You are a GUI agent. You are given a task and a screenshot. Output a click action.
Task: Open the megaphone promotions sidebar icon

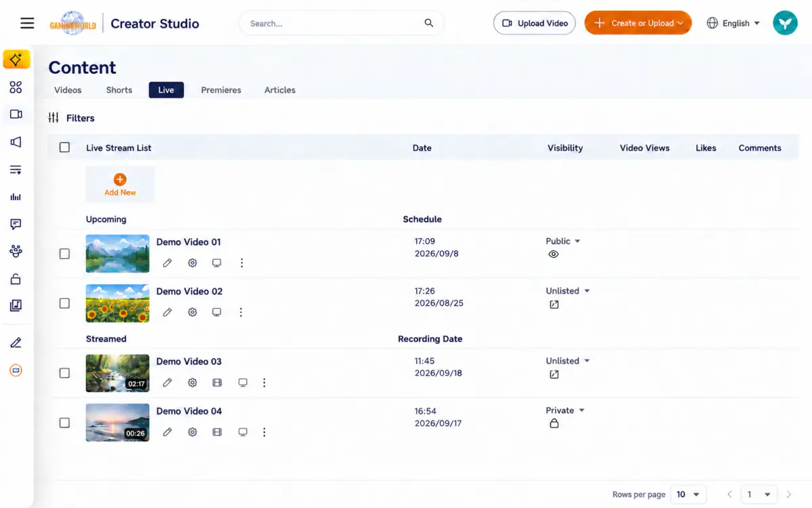[16, 142]
